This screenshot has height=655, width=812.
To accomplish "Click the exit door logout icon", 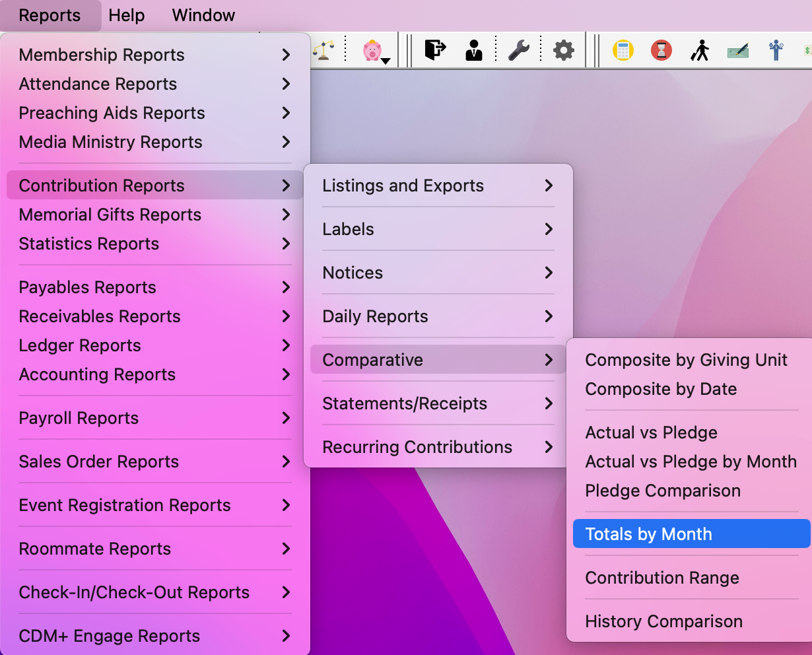I will point(434,50).
